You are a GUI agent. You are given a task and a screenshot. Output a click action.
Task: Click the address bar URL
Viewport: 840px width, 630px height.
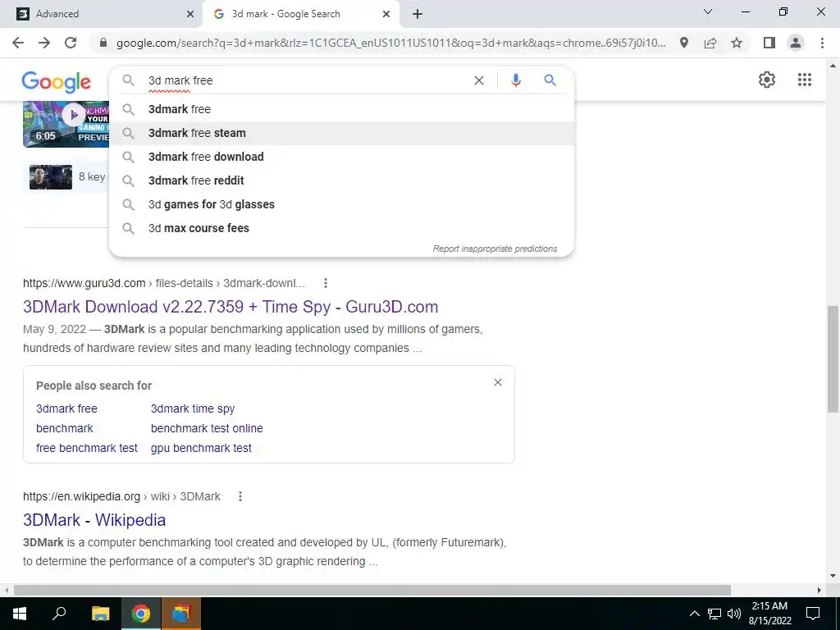click(x=391, y=43)
